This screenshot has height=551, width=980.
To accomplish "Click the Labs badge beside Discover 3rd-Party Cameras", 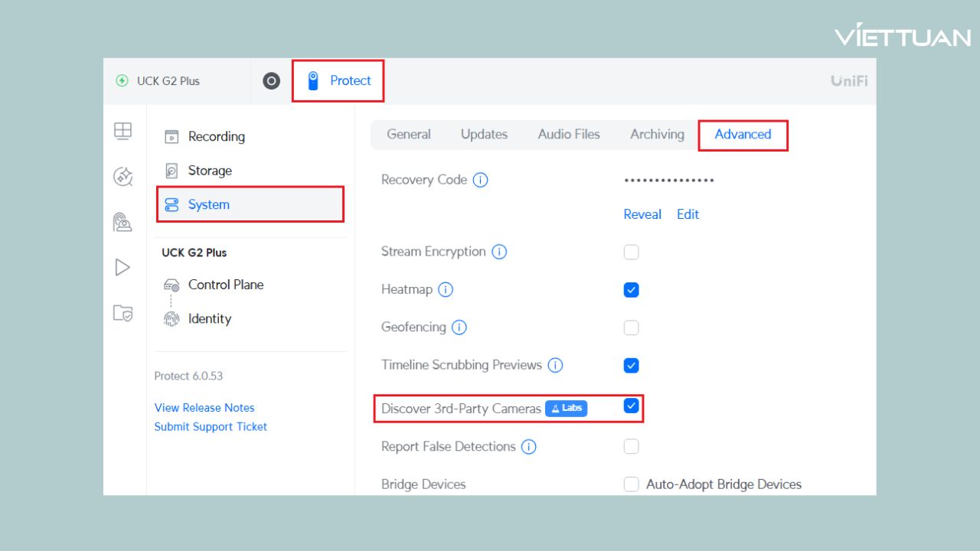I will (x=566, y=409).
